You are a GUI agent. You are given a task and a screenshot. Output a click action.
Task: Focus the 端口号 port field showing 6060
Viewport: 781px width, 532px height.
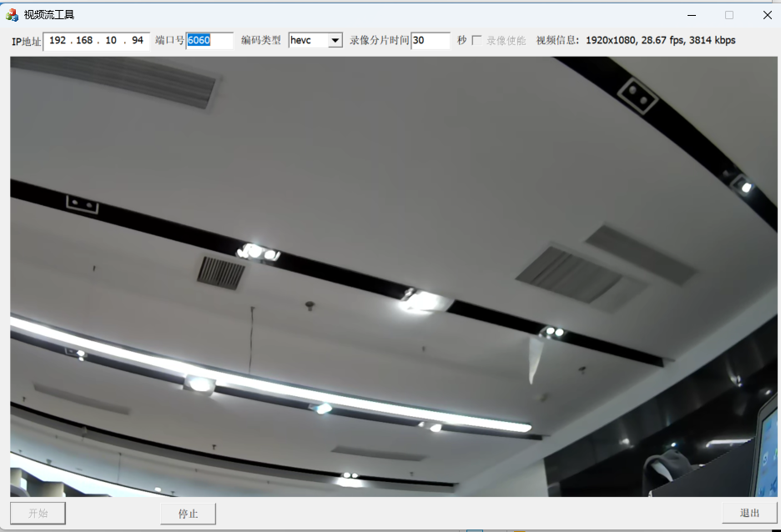[x=209, y=41]
